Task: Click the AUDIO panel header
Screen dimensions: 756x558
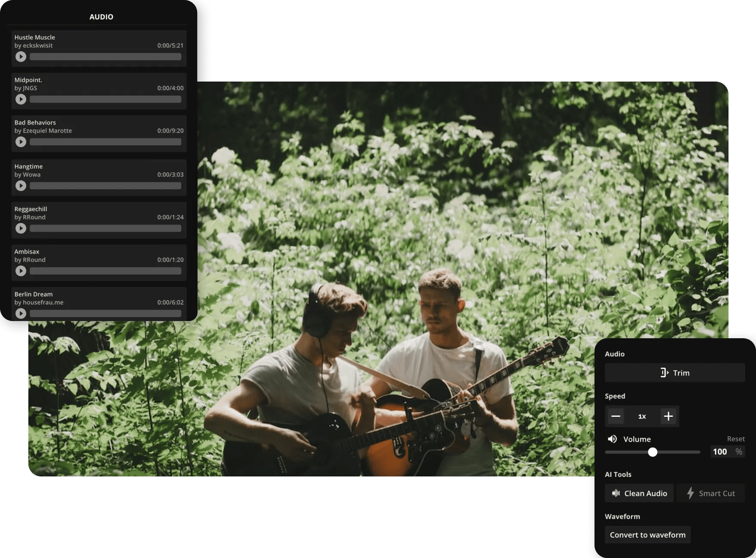Action: point(101,17)
